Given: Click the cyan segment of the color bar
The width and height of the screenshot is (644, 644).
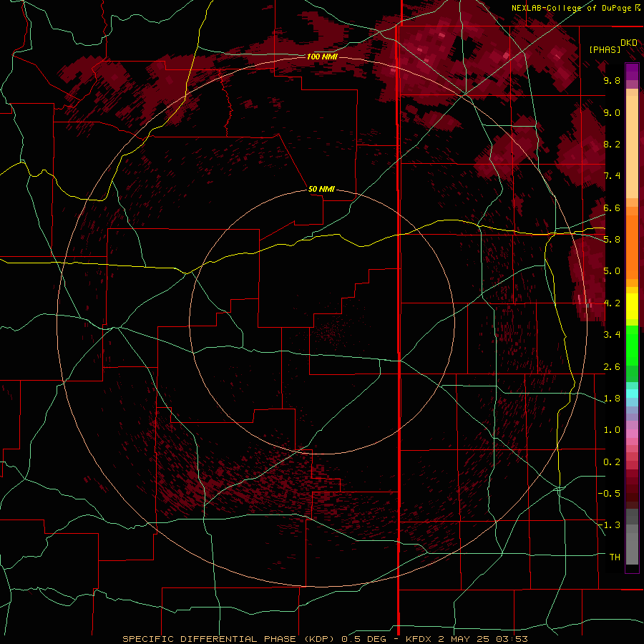Looking at the screenshot, I should point(632,394).
